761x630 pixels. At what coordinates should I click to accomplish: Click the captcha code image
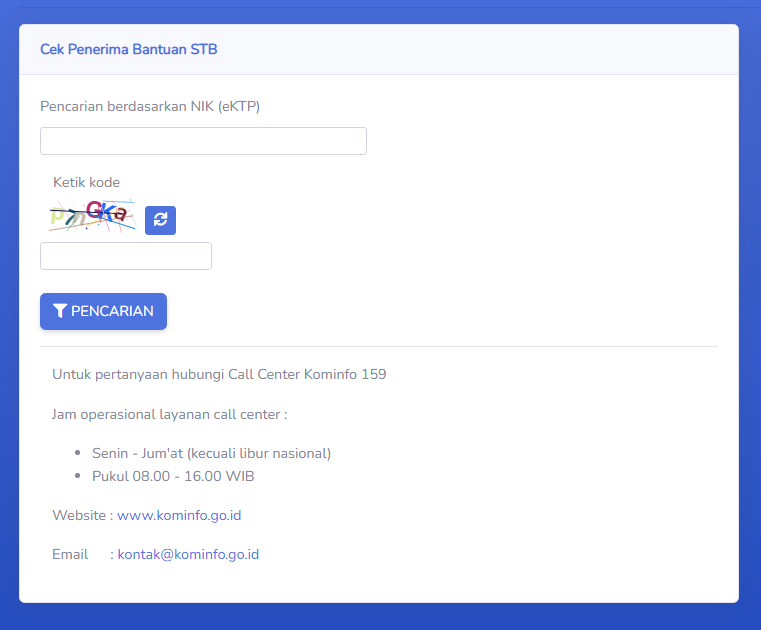pyautogui.click(x=91, y=216)
